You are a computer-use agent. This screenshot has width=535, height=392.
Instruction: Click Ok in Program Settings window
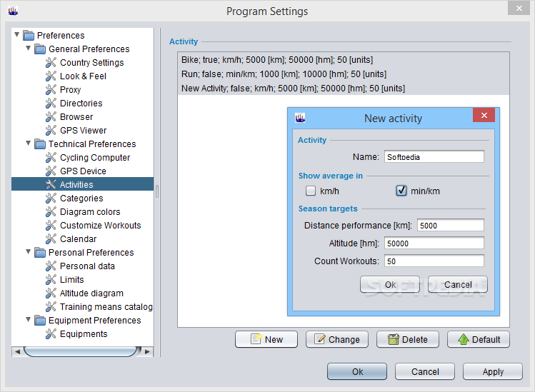(x=357, y=371)
